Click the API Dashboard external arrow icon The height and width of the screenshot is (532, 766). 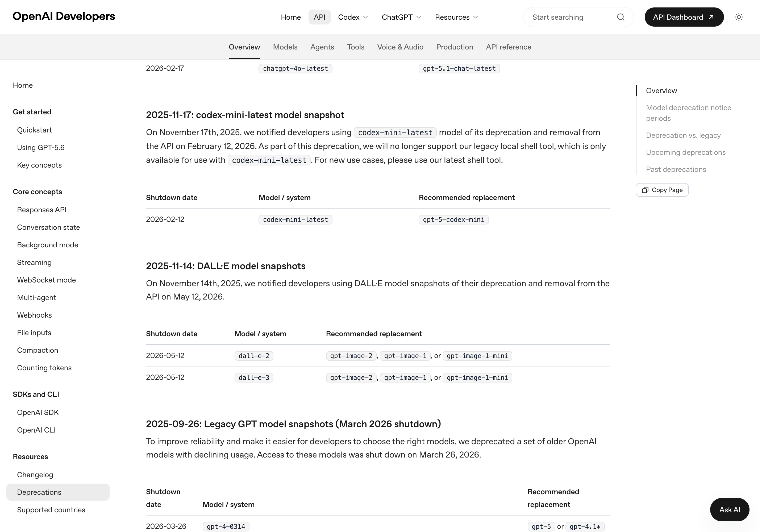pos(711,17)
